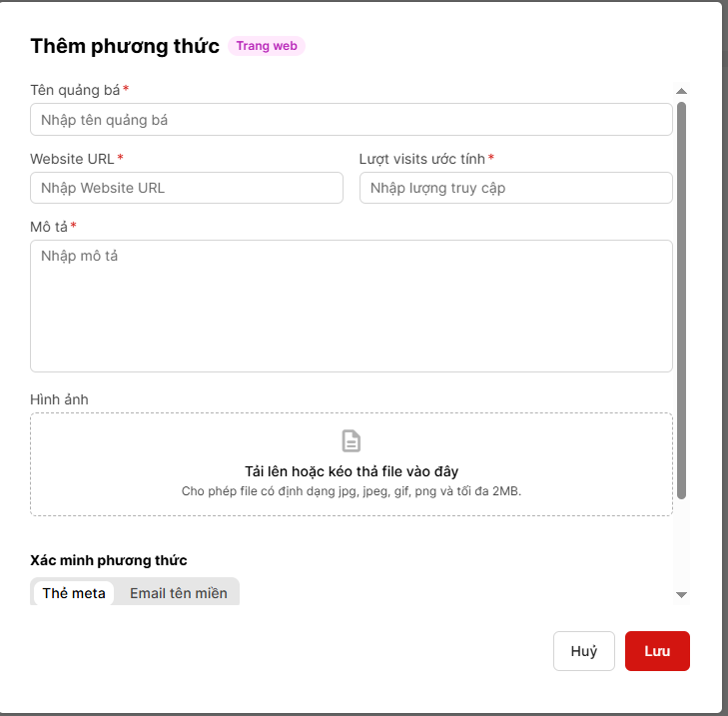Click the Website URL input field

coord(186,188)
